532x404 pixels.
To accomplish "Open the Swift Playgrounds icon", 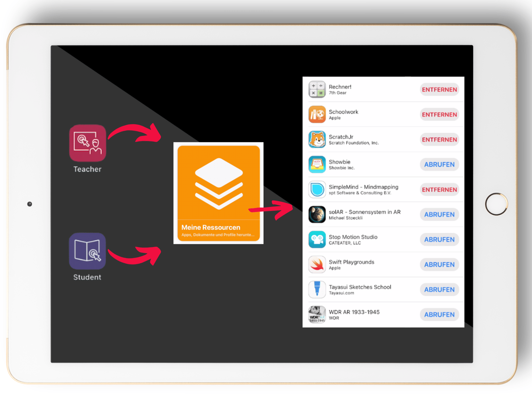I will [317, 264].
